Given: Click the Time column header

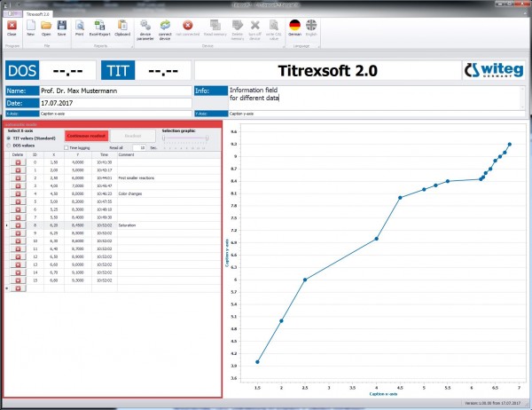Looking at the screenshot, I should pyautogui.click(x=105, y=154).
